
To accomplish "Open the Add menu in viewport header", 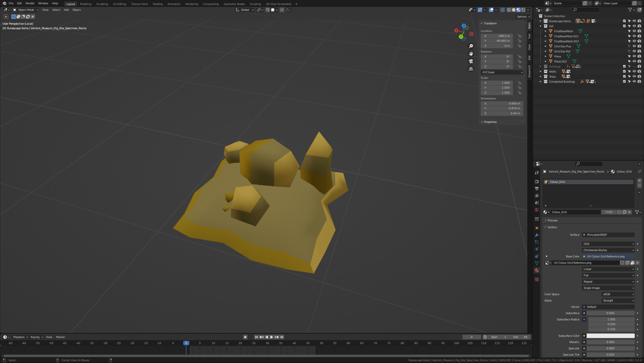I will coord(66,10).
